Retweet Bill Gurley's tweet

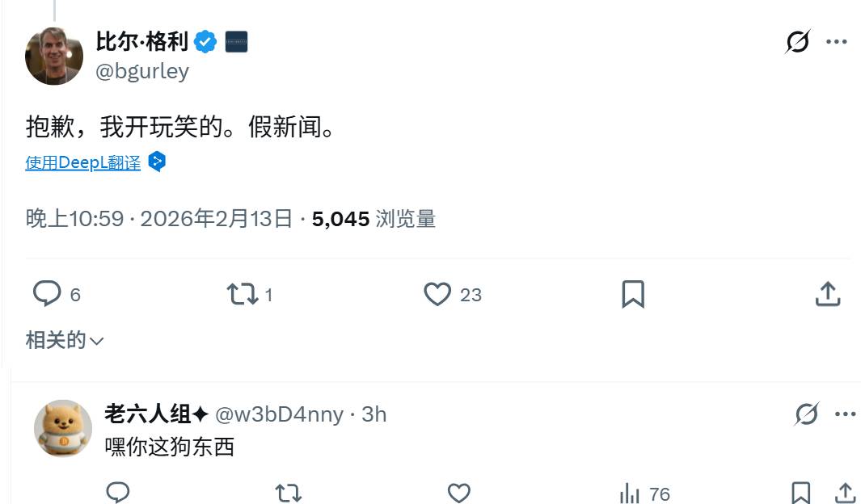pos(241,295)
